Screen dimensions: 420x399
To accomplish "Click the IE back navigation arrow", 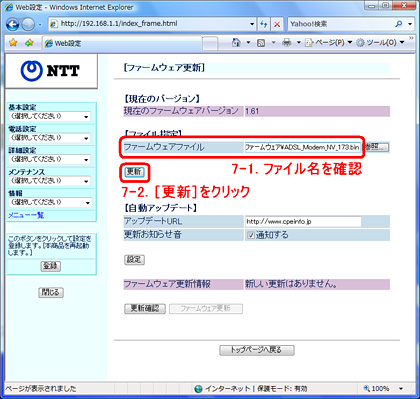I will click(x=12, y=24).
